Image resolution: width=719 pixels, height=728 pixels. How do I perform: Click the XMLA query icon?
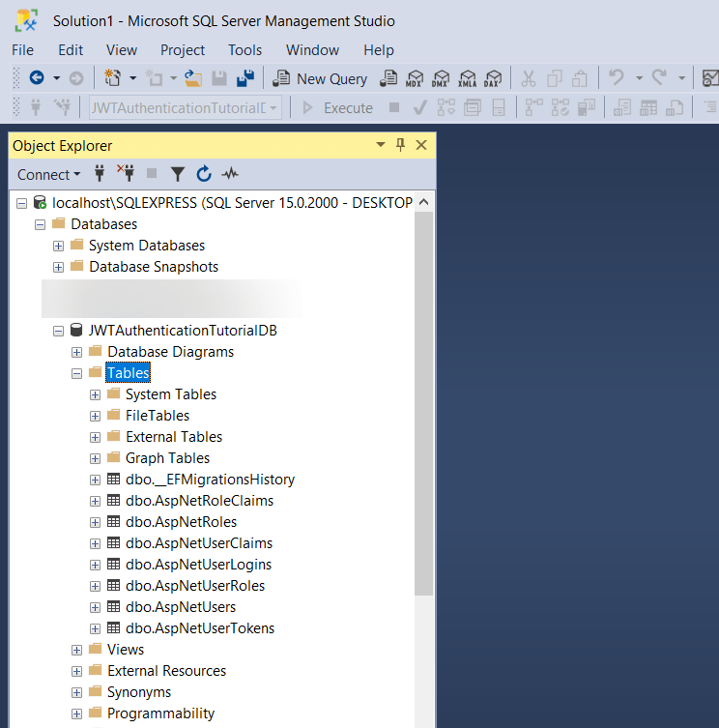pyautogui.click(x=467, y=78)
